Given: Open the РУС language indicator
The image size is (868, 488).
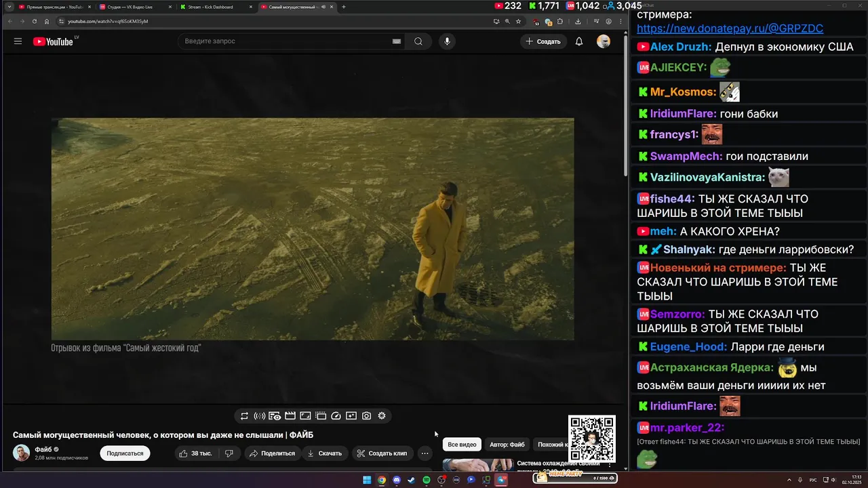Looking at the screenshot, I should [813, 480].
